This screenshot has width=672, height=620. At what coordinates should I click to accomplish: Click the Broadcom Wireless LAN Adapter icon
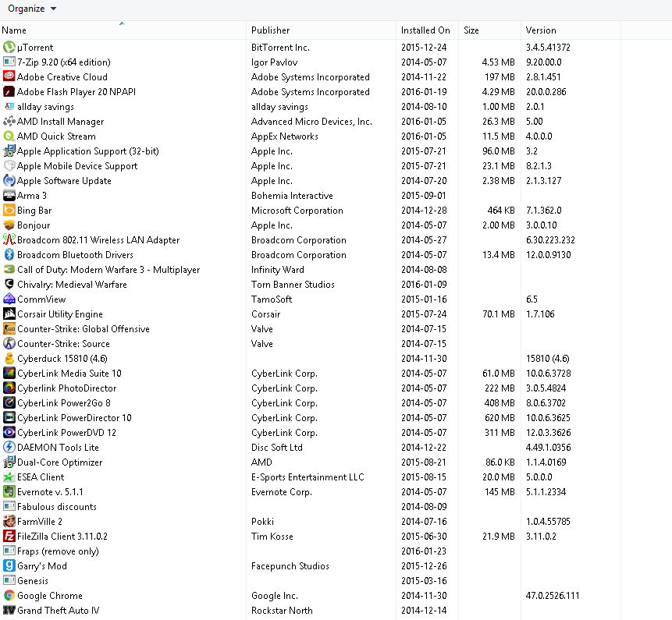[9, 239]
